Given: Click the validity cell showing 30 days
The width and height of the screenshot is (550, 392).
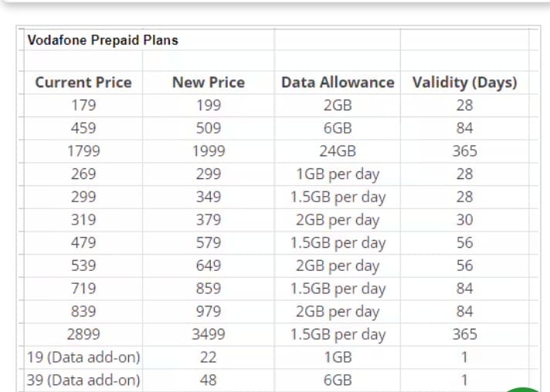Looking at the screenshot, I should tap(464, 220).
